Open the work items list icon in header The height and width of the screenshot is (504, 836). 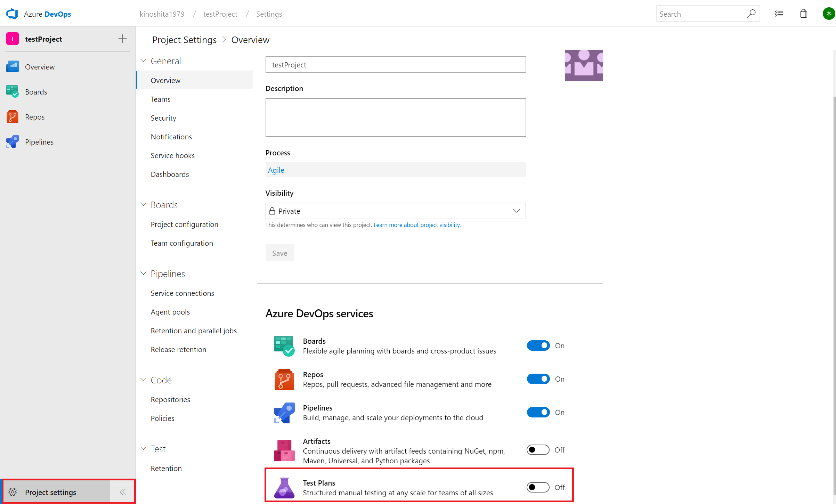779,14
